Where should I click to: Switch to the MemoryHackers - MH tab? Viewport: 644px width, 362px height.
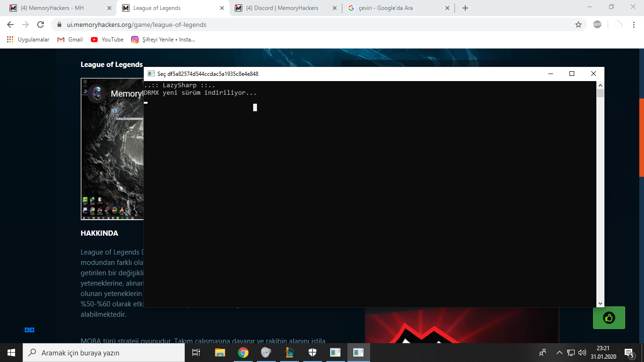click(60, 8)
